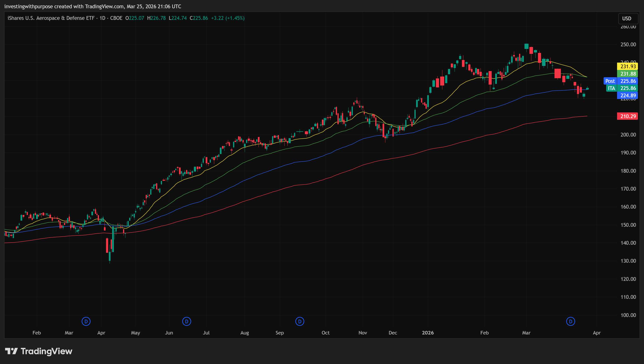Click the 2026 label on the time axis
This screenshot has width=644, height=364.
pyautogui.click(x=428, y=333)
